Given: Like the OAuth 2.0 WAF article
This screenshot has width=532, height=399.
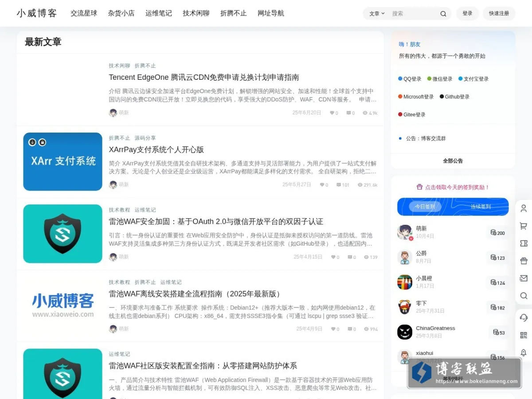Looking at the screenshot, I should point(333,257).
